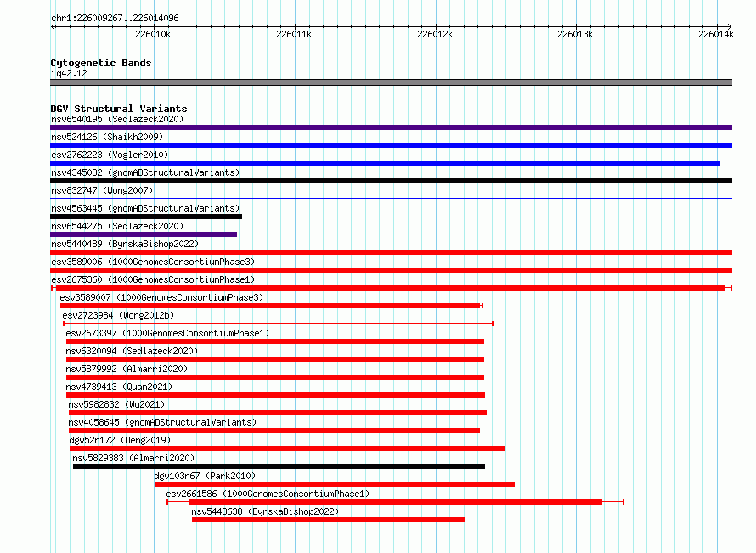Screen dimensions: 756x553
Task: Click the purple bar under nsv6540195
Action: (391, 127)
